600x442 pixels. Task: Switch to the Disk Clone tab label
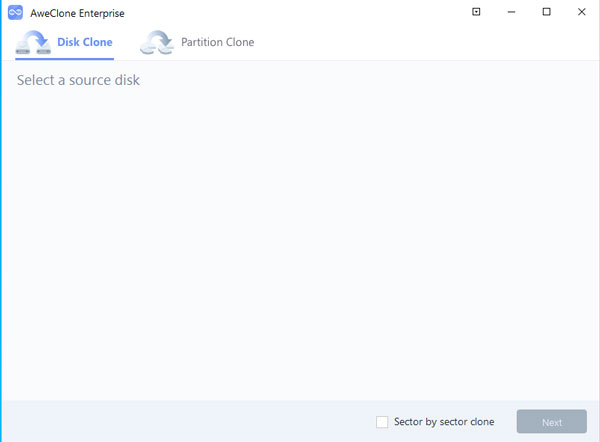pos(85,42)
